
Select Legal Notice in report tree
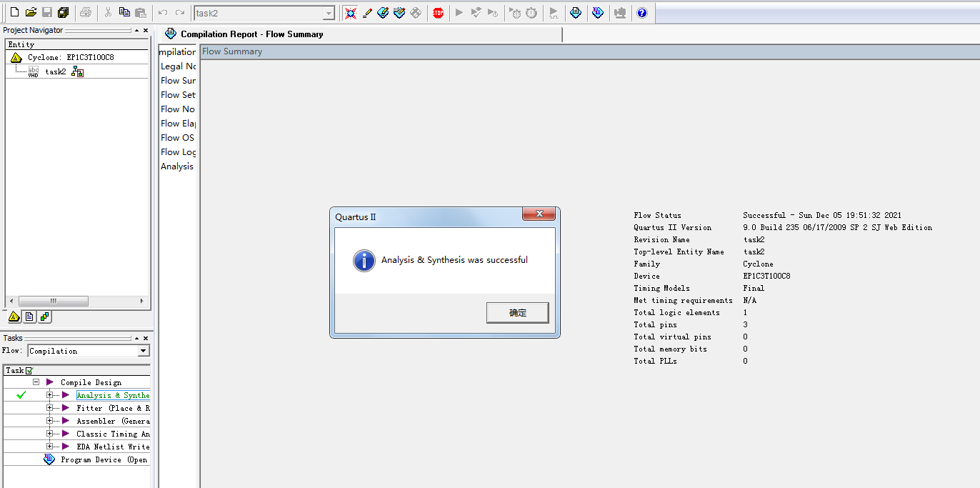click(x=178, y=66)
